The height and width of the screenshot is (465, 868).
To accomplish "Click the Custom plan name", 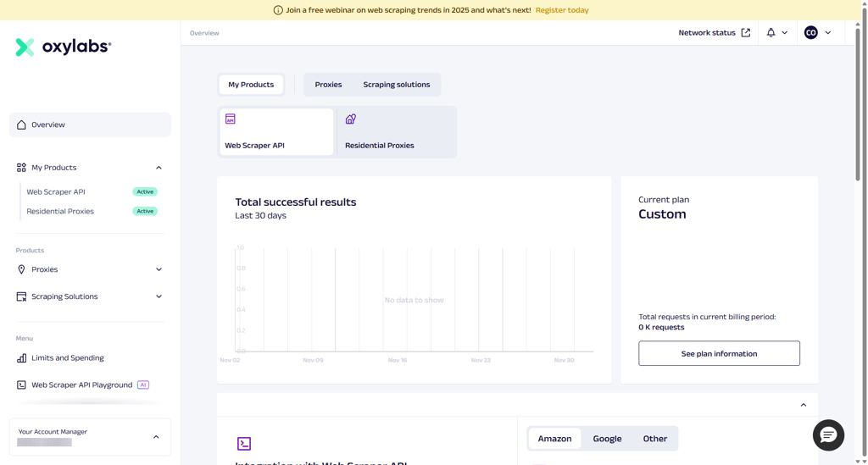I will [x=662, y=214].
